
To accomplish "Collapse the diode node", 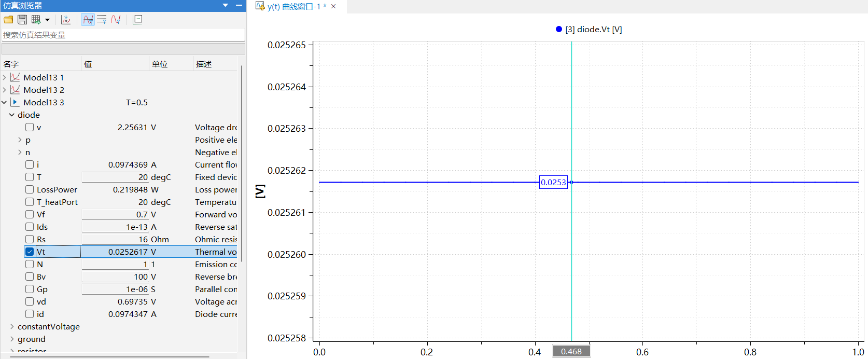I will (x=12, y=115).
